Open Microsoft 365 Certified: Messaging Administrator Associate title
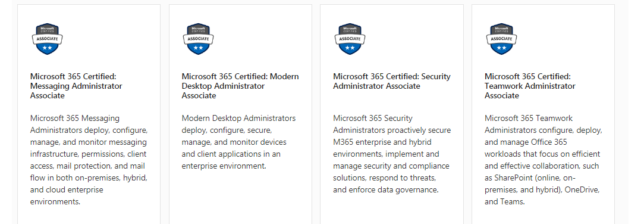The width and height of the screenshot is (644, 224). [76, 86]
